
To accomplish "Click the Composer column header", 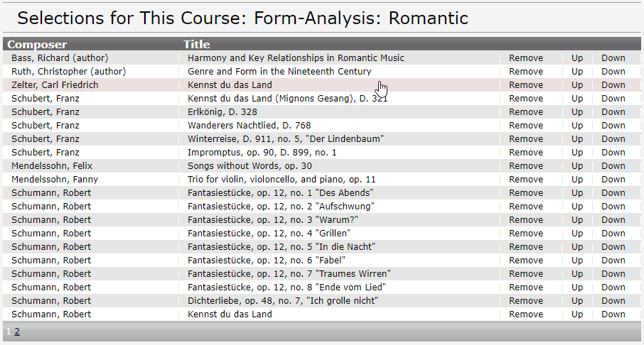I will point(37,44).
